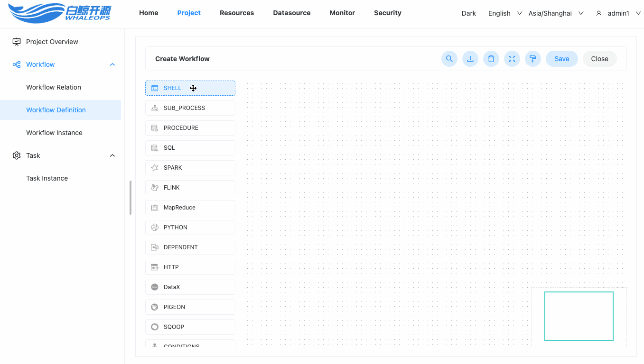
Task: Save the workflow
Action: coord(562,59)
